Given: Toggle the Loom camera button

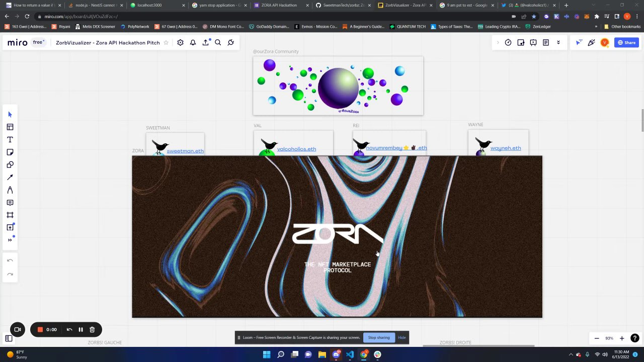Looking at the screenshot, I should tap(17, 329).
